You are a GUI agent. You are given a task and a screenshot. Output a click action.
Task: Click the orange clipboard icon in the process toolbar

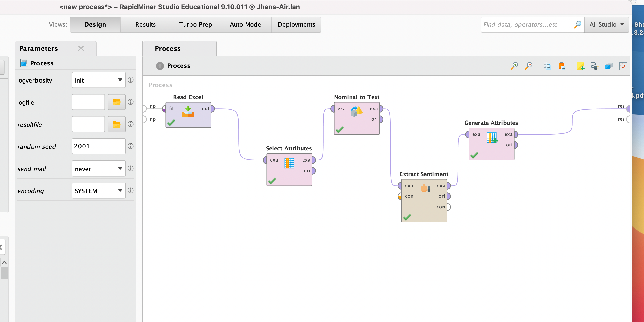click(x=561, y=66)
